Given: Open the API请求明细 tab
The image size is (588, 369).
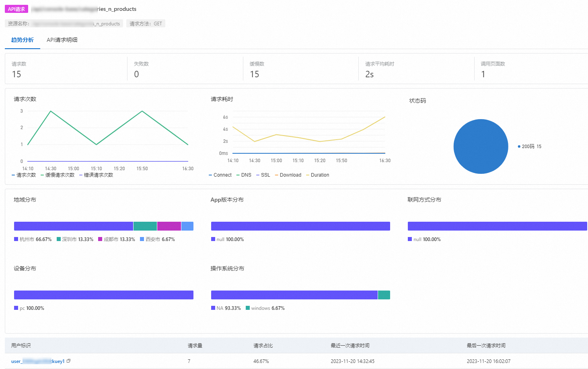Looking at the screenshot, I should pyautogui.click(x=62, y=40).
